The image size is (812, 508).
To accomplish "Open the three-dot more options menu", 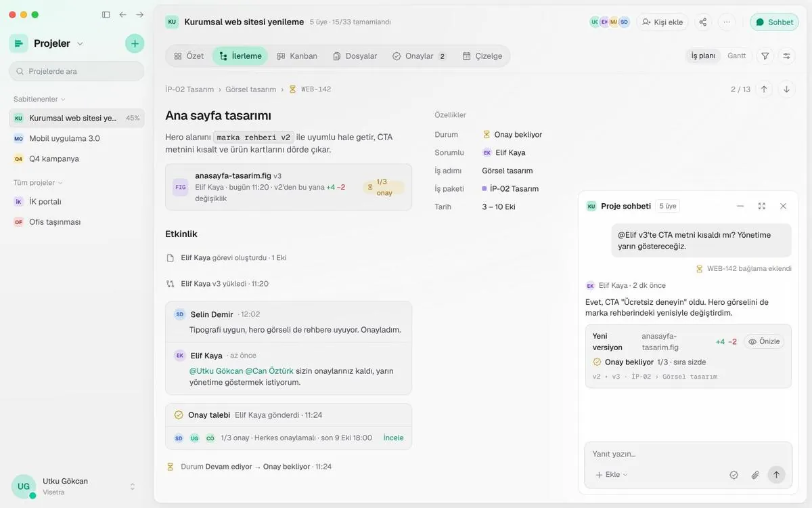I will pyautogui.click(x=727, y=22).
